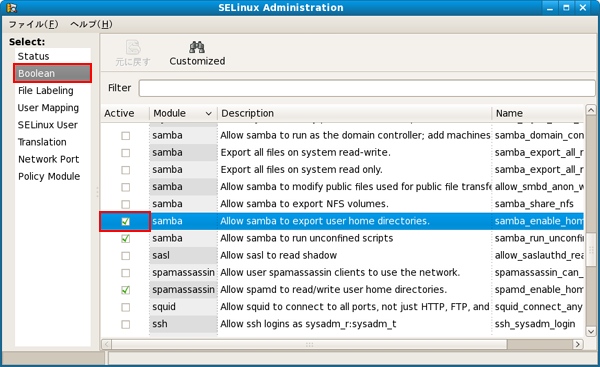Click the revert (元に戻す) toolbar icon

point(133,47)
